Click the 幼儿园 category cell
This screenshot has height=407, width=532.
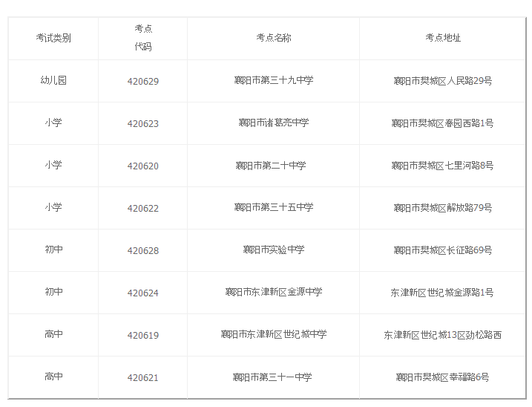[53, 80]
